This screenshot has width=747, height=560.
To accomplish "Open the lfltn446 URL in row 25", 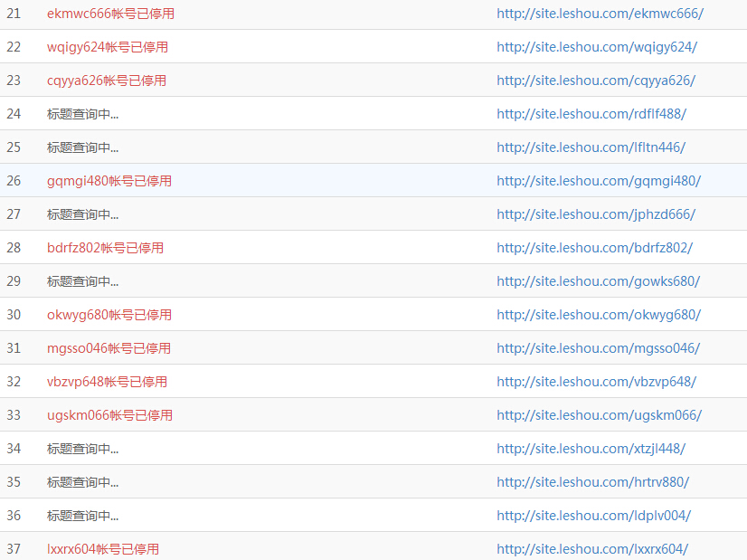I will [591, 147].
